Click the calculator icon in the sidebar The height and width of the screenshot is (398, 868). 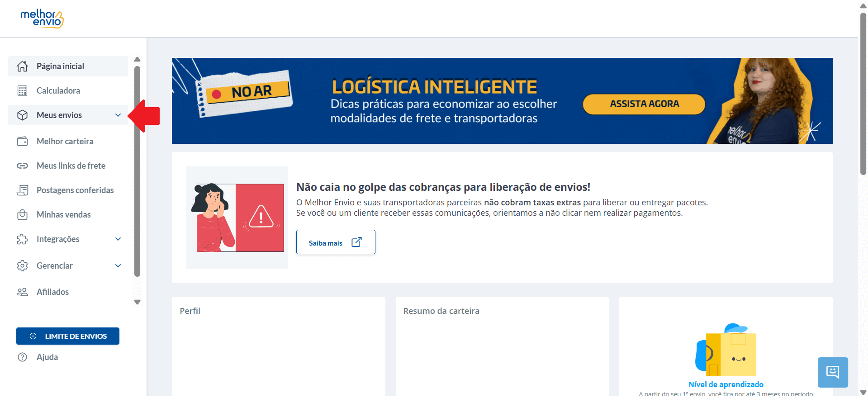click(x=22, y=90)
